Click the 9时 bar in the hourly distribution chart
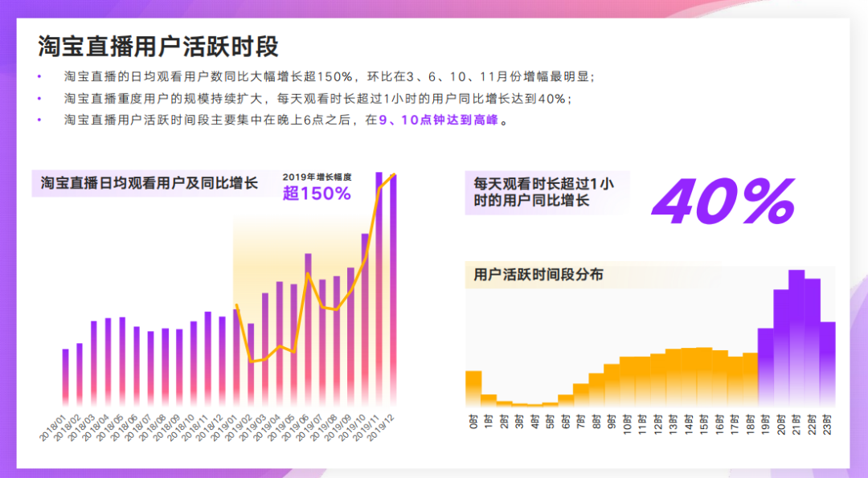868x478 pixels. coord(612,385)
